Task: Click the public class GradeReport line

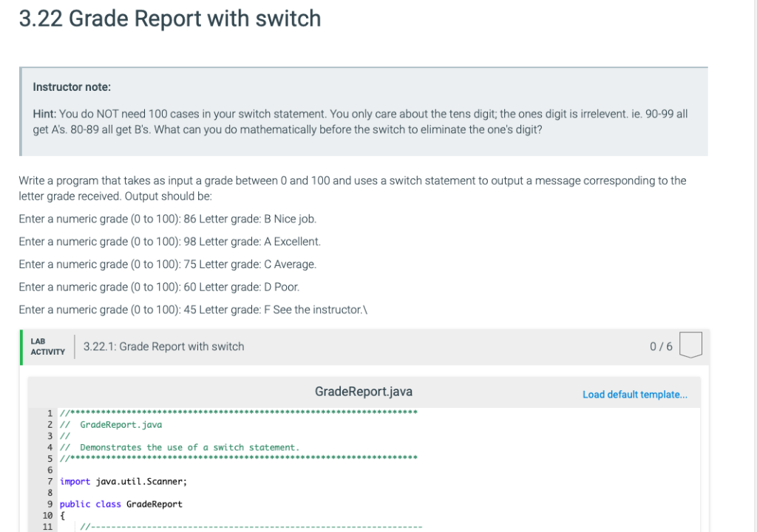Action: pos(122,504)
